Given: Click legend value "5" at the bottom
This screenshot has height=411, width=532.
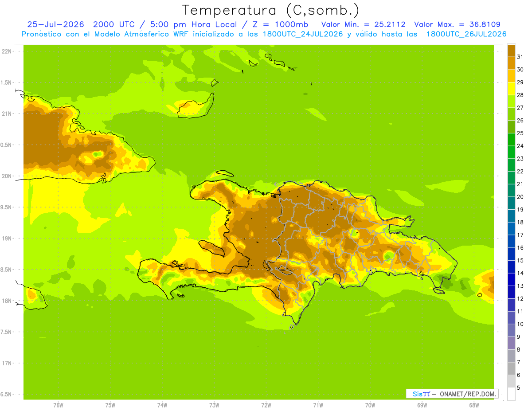Looking at the screenshot, I should point(519,388).
